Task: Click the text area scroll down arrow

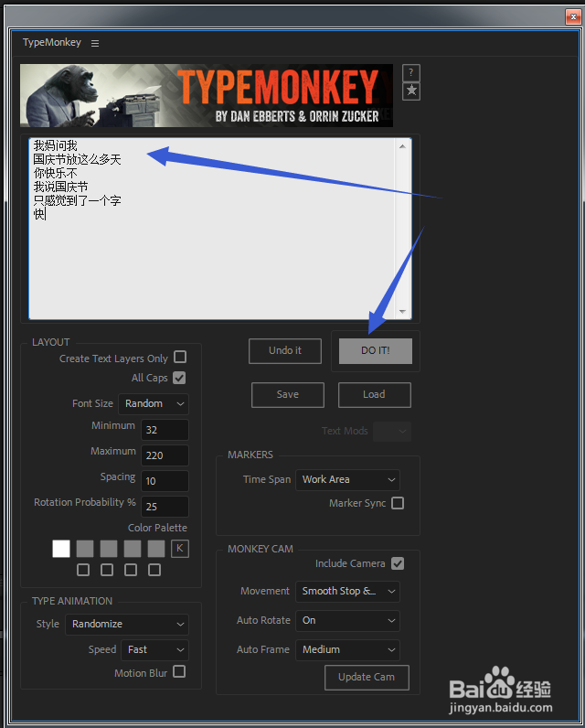Action: coord(402,312)
